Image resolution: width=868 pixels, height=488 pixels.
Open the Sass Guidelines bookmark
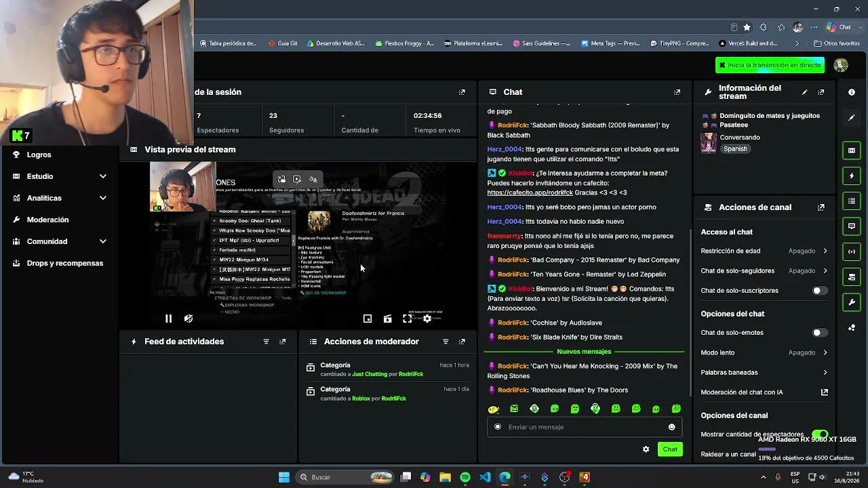(x=541, y=43)
